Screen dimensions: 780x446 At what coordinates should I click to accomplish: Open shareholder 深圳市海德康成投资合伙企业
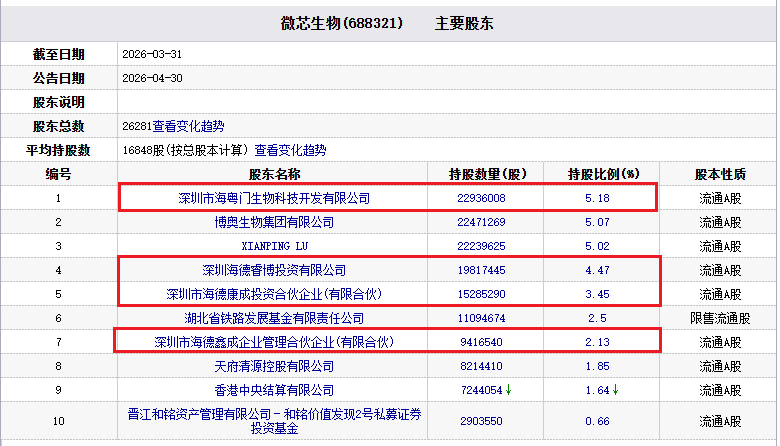(x=274, y=294)
